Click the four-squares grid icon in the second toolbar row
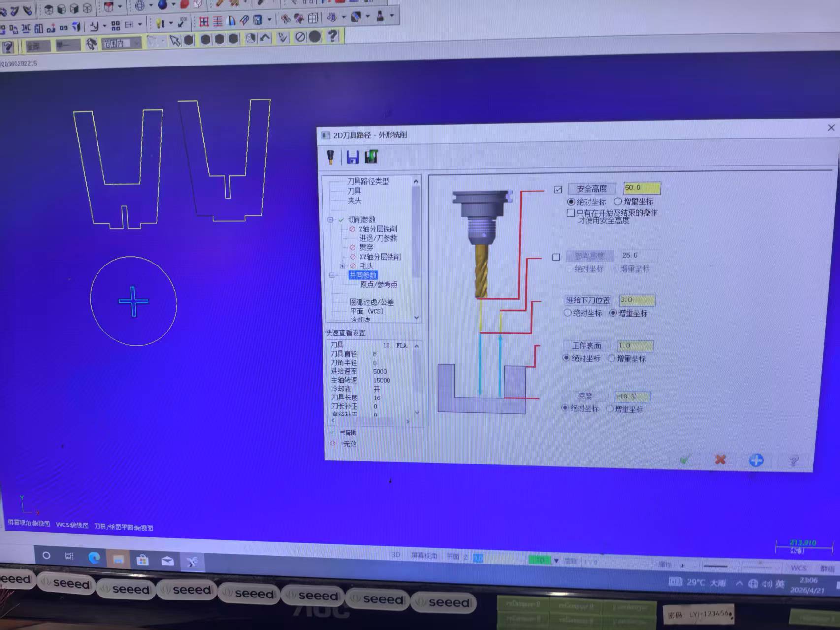 click(x=116, y=25)
